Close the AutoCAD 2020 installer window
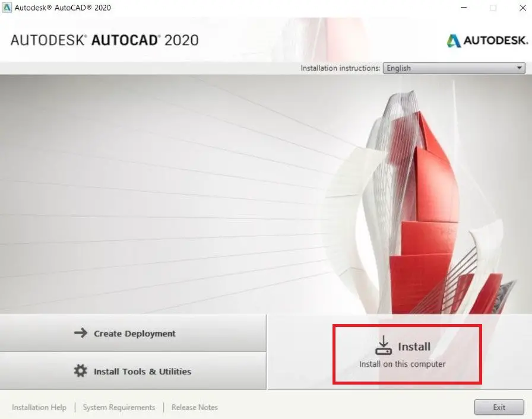The height and width of the screenshot is (419, 532). (x=523, y=8)
